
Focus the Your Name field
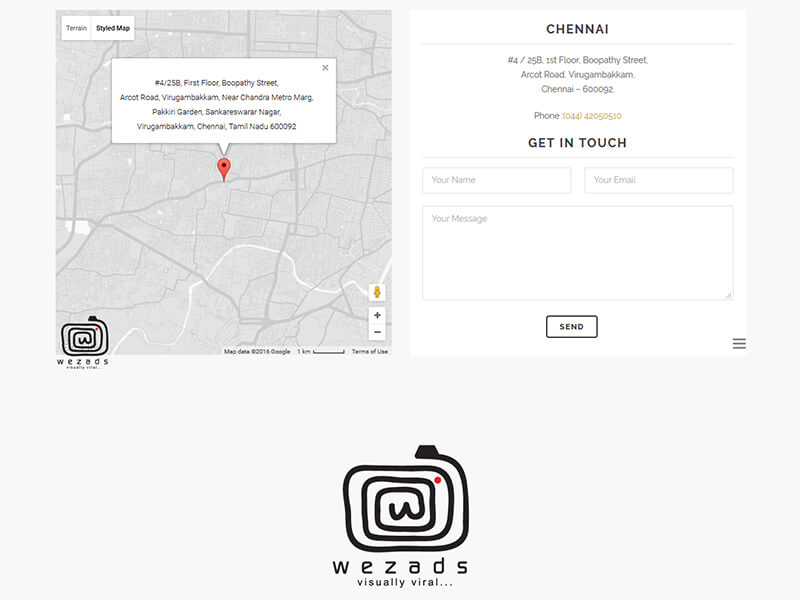coord(496,180)
